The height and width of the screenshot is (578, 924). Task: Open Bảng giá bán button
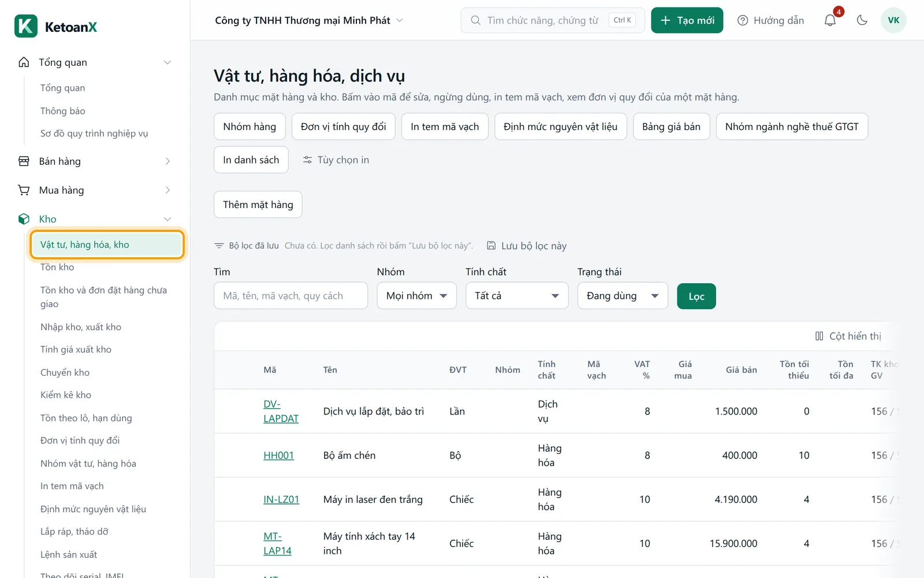[x=671, y=127]
